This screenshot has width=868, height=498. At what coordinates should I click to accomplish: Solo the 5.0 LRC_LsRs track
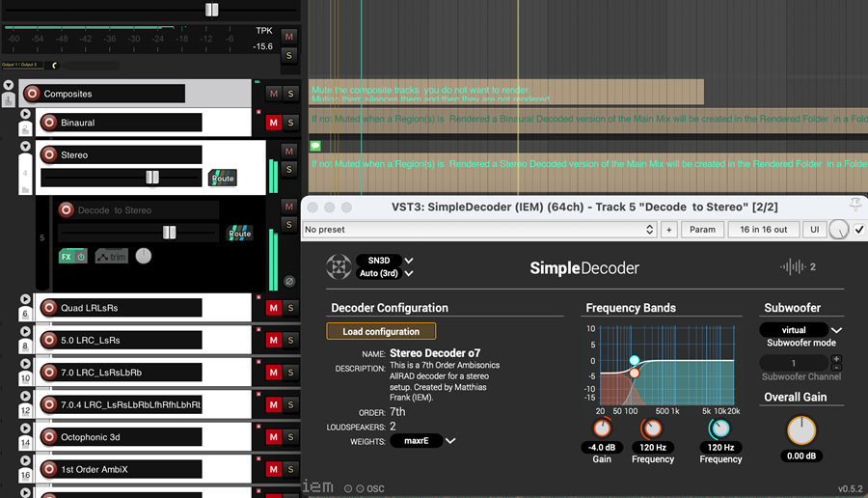tap(290, 341)
